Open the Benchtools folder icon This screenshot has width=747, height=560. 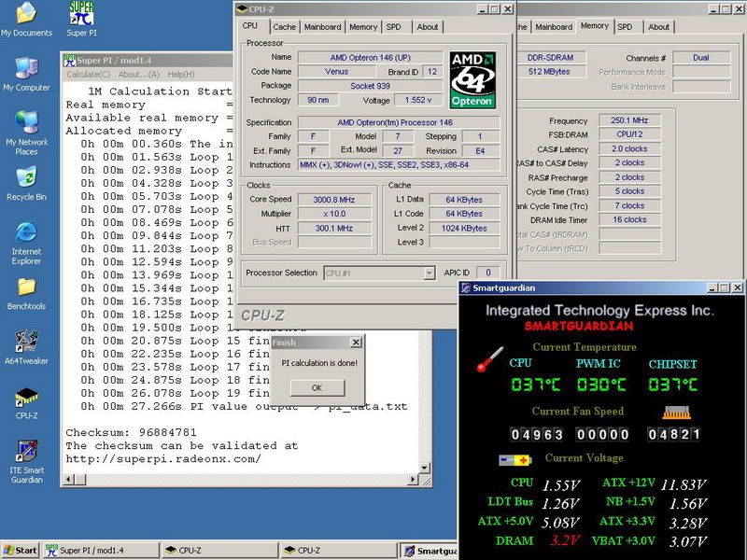tap(26, 287)
